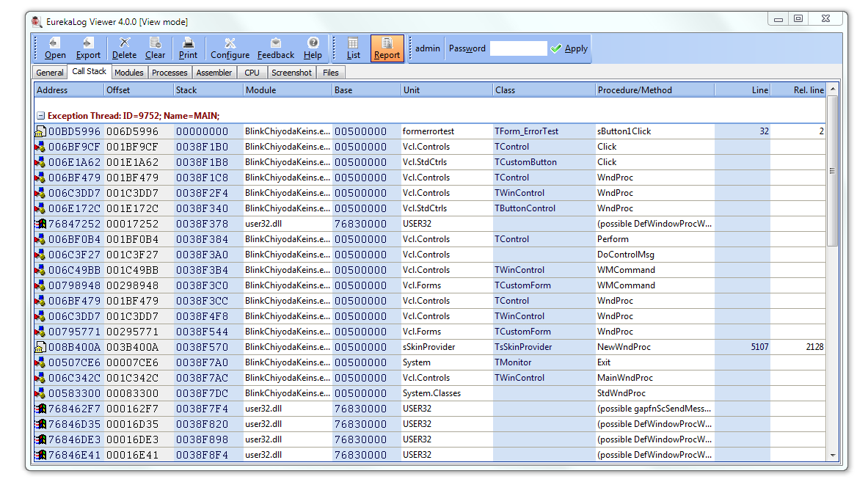Open the Feedback toolbar item
The width and height of the screenshot is (868, 482).
pos(276,48)
